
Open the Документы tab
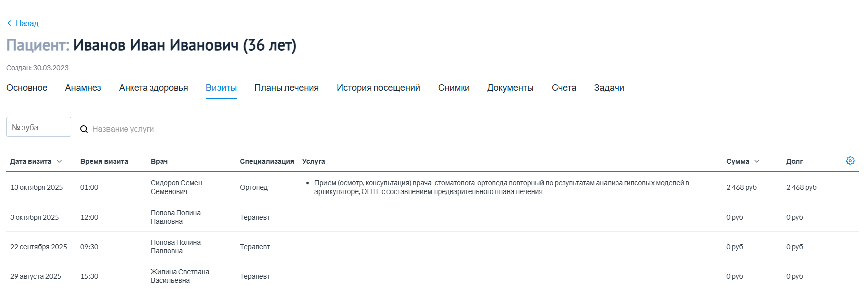[x=510, y=88]
